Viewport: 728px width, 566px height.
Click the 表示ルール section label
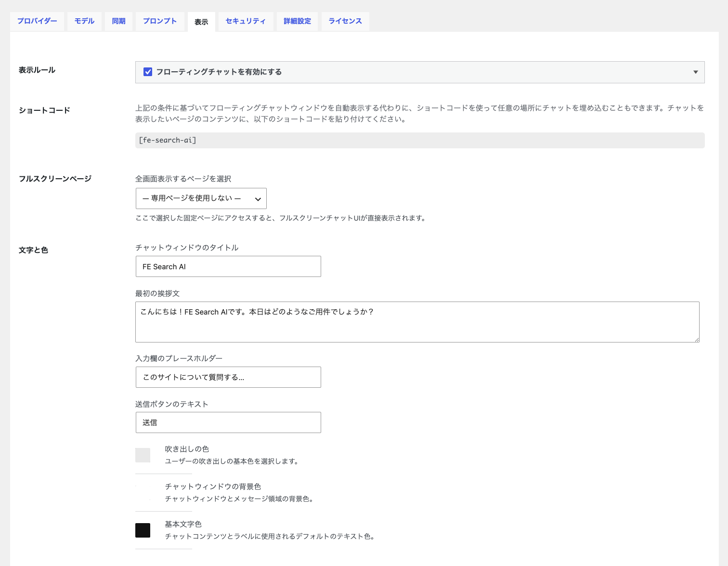pos(37,70)
